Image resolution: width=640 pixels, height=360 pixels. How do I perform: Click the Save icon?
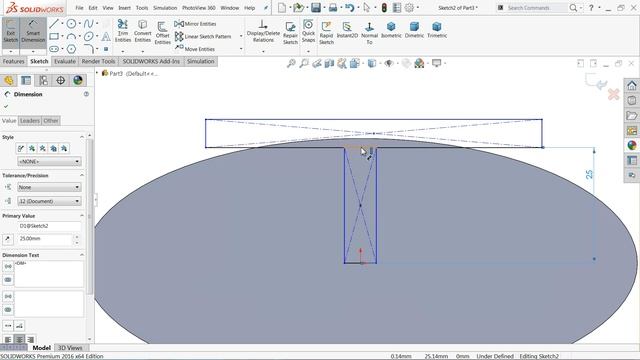316,7
